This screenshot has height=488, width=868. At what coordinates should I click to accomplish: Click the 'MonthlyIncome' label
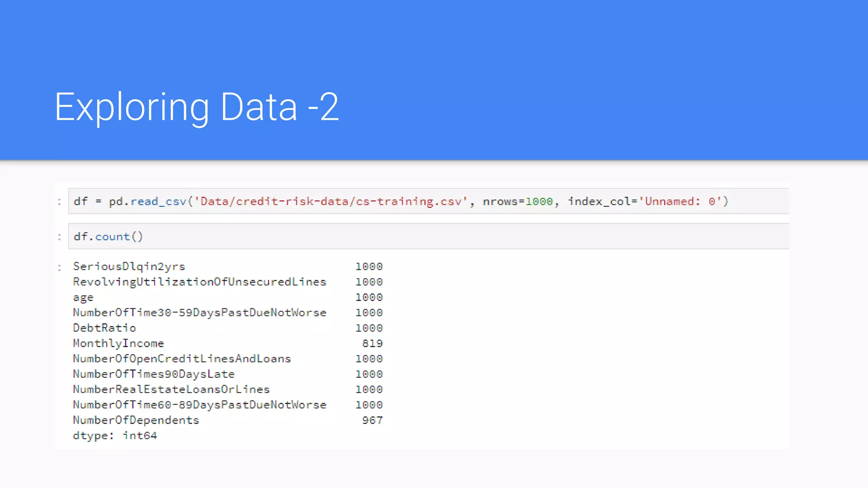tap(118, 344)
